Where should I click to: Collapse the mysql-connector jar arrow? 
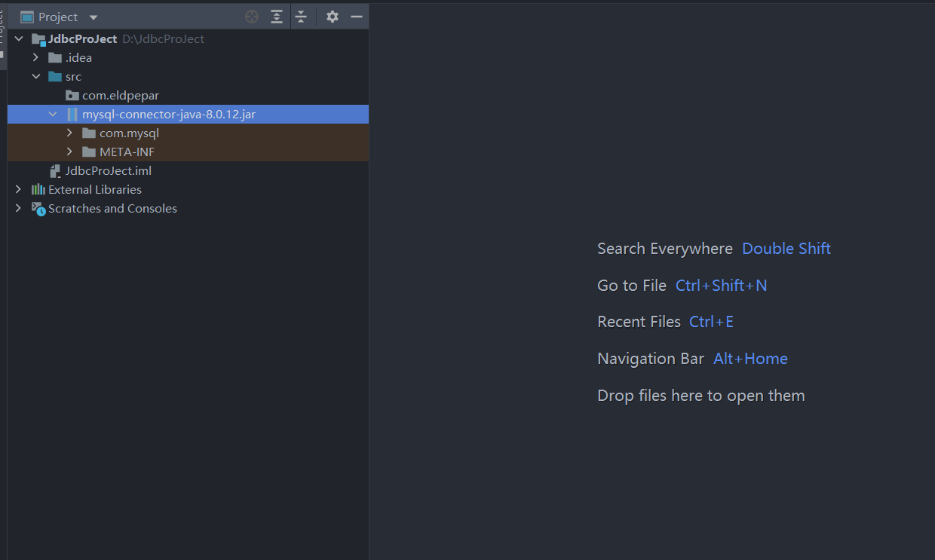[x=53, y=114]
